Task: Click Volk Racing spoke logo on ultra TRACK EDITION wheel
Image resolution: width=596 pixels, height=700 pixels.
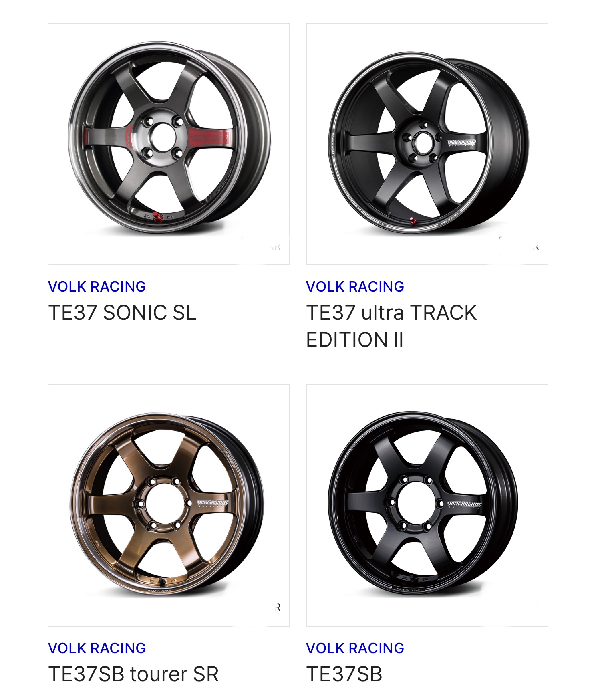Action: pyautogui.click(x=461, y=143)
